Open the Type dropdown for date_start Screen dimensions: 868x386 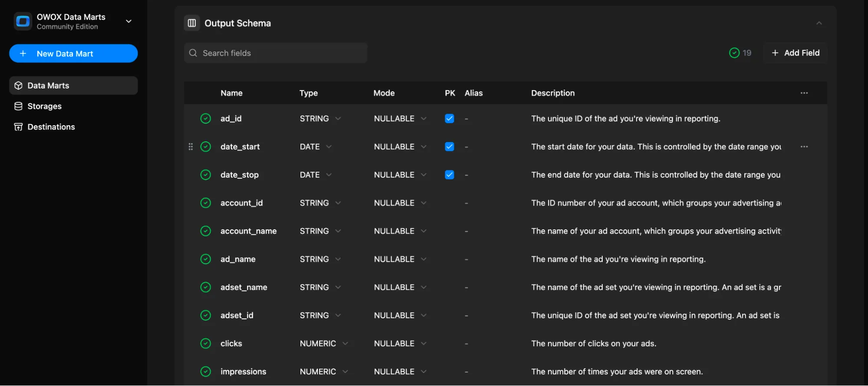[316, 147]
